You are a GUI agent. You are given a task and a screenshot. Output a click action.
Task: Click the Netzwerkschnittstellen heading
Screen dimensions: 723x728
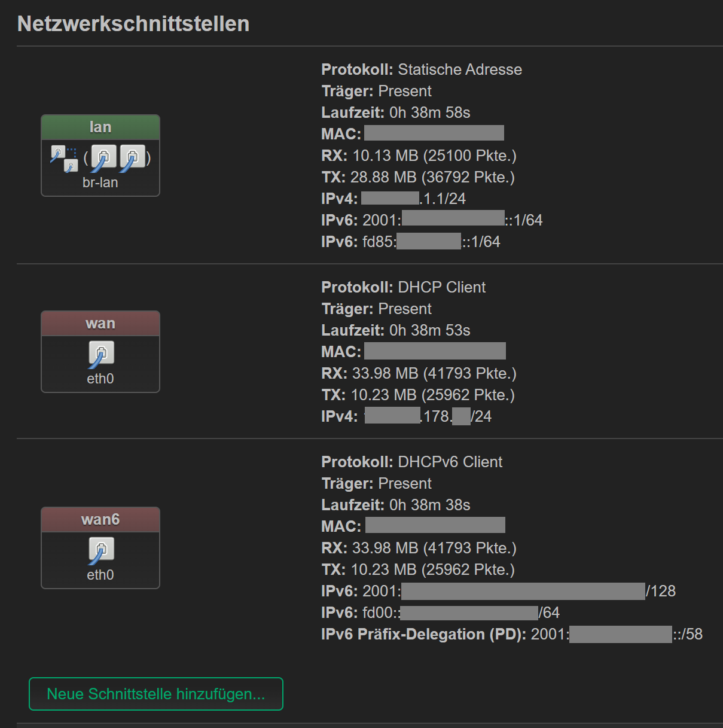[133, 24]
